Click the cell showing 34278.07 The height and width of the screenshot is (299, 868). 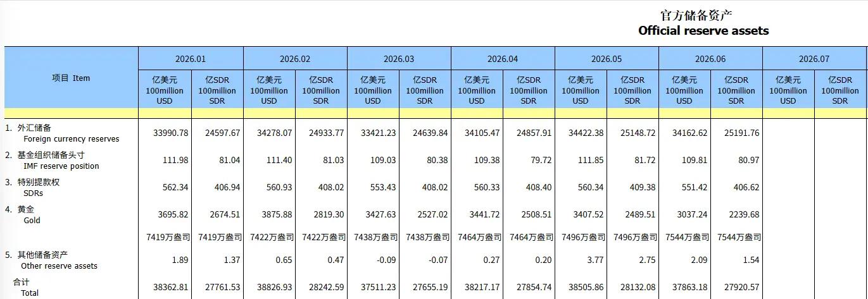pyautogui.click(x=275, y=133)
